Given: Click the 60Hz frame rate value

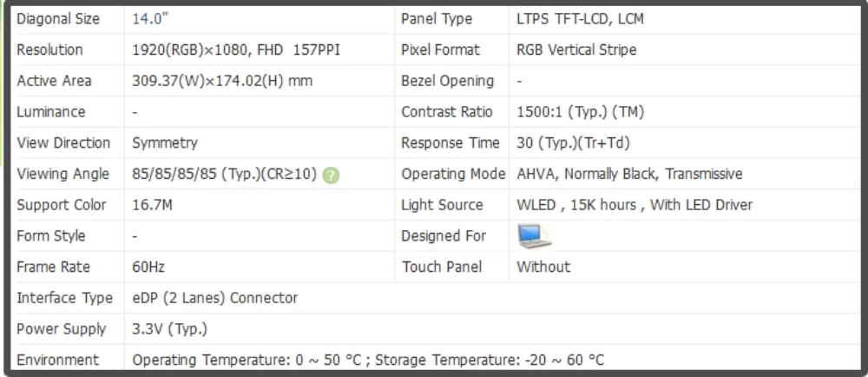Looking at the screenshot, I should pyautogui.click(x=148, y=267).
